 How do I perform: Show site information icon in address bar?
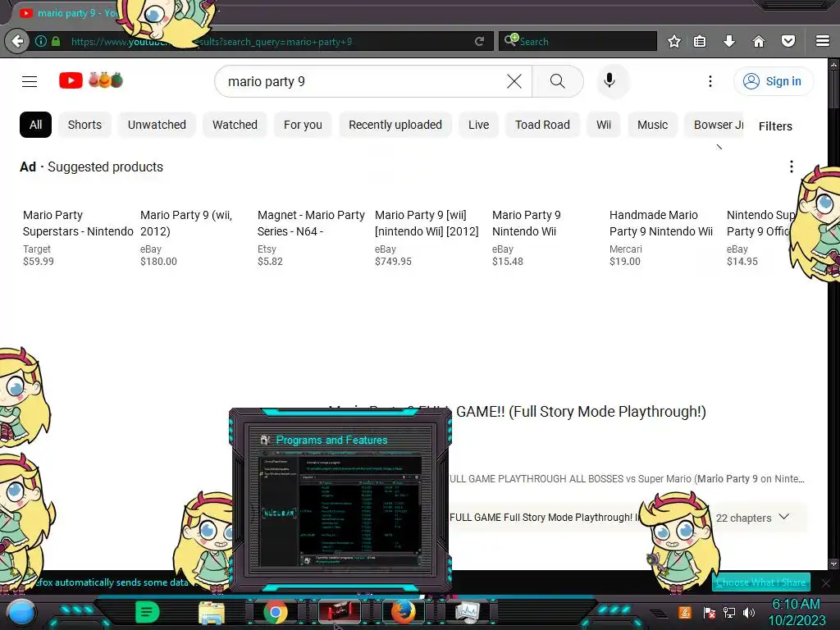(41, 41)
